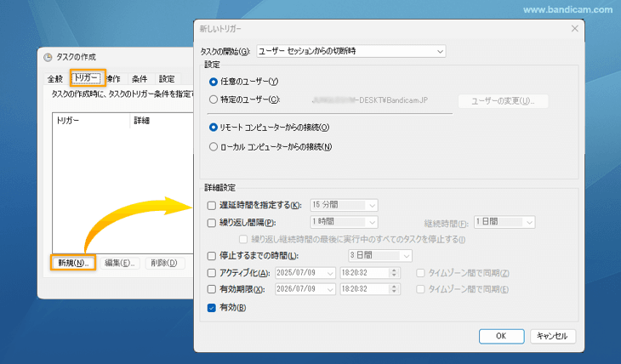
Task: Click the expiry time spinner arrows
Action: [394, 289]
